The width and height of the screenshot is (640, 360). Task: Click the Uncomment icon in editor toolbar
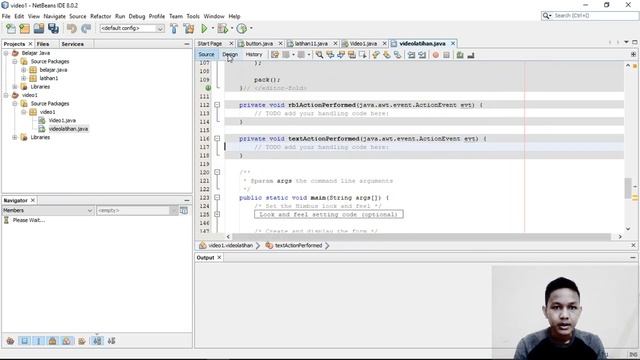471,55
